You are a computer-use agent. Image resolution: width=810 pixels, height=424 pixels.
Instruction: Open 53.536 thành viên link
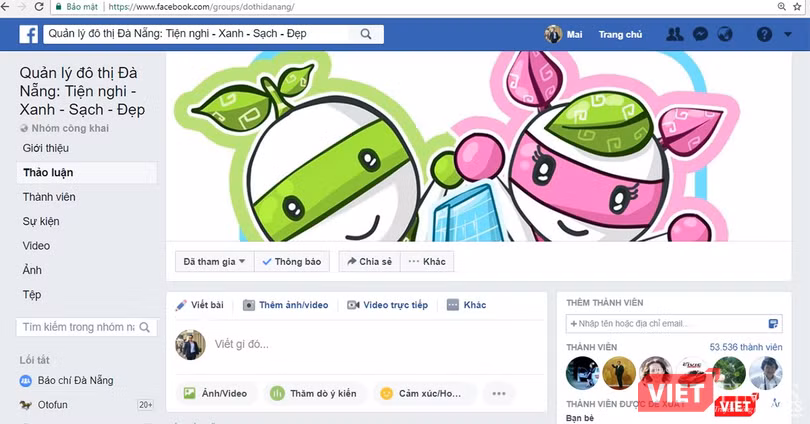tap(745, 347)
